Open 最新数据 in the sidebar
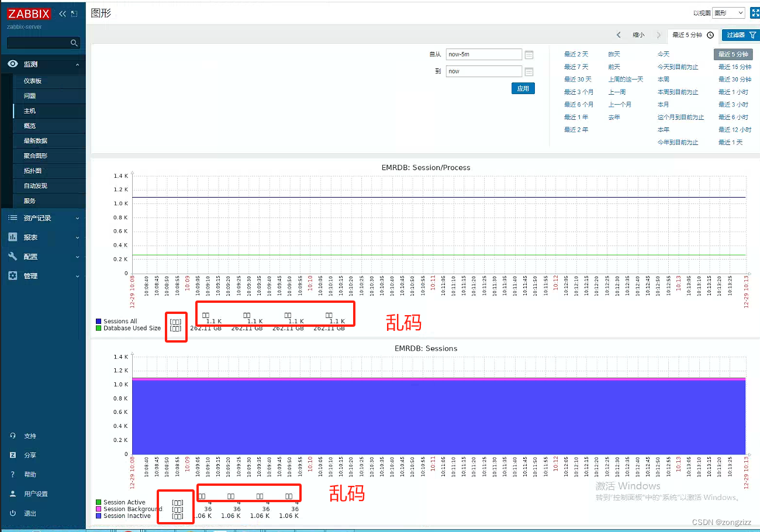 pyautogui.click(x=36, y=141)
